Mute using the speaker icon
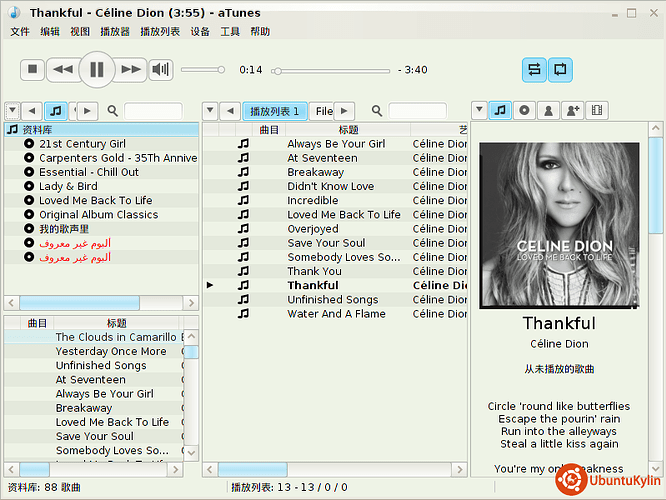 tap(161, 69)
